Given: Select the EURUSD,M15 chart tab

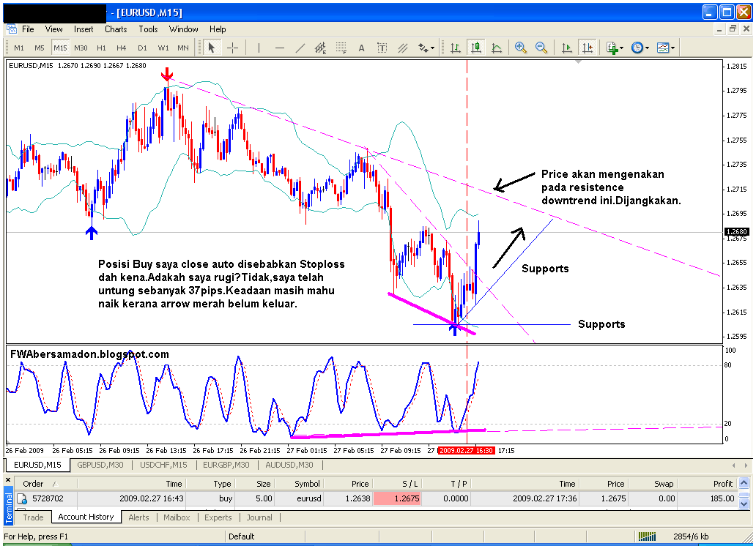Looking at the screenshot, I should tap(37, 465).
